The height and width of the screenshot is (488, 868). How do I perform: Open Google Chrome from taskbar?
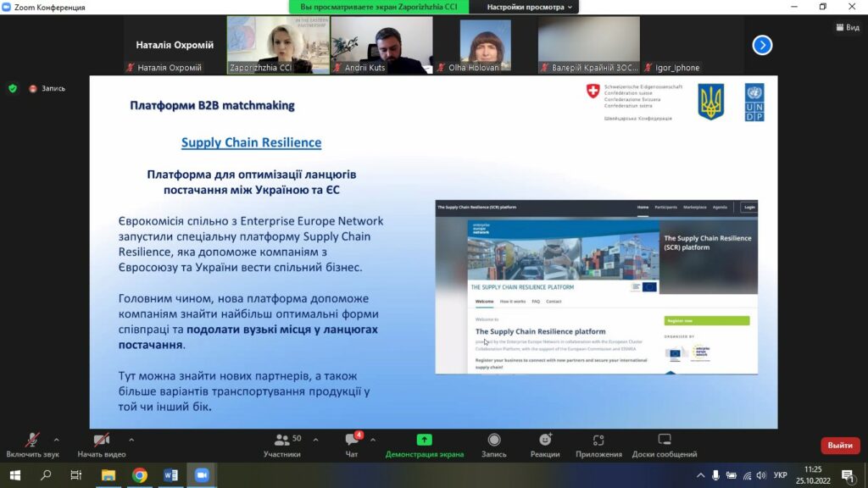tap(140, 475)
